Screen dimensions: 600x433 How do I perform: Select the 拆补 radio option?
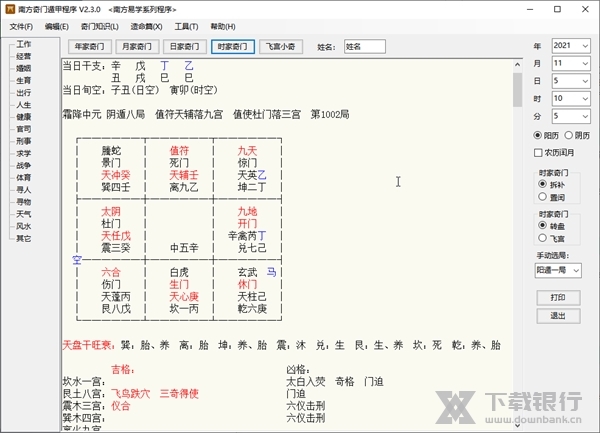542,184
